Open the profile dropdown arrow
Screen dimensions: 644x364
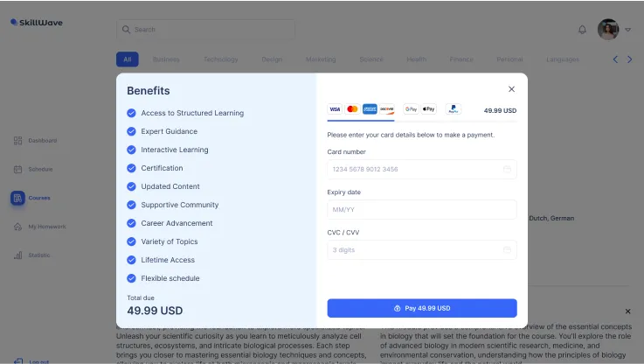(627, 30)
